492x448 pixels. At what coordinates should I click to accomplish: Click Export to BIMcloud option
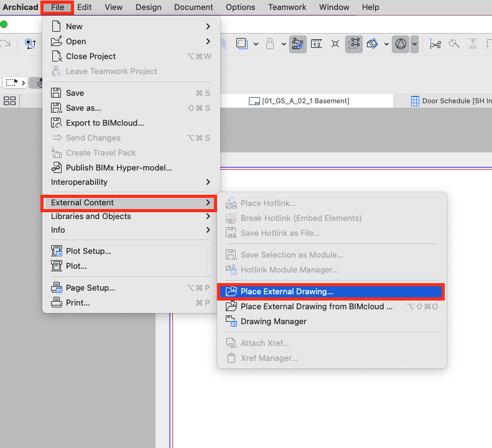[104, 123]
